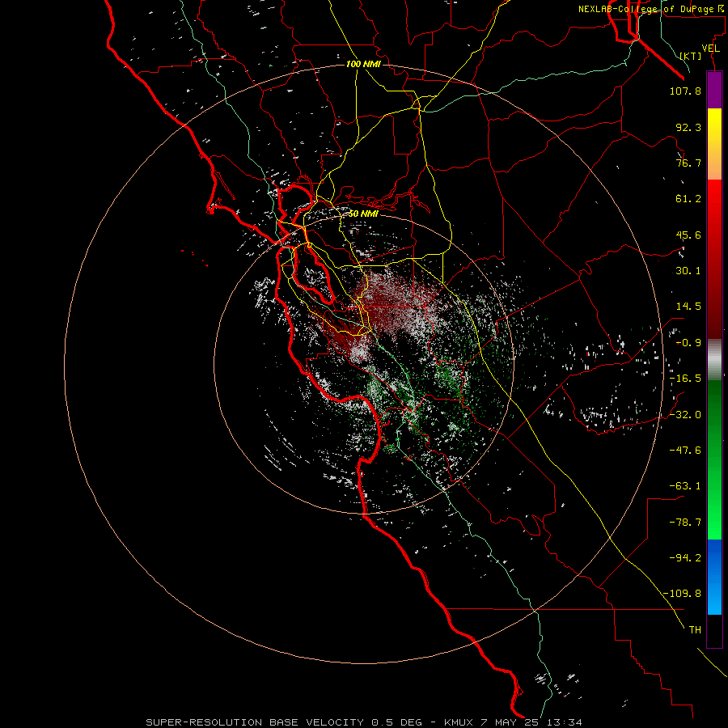This screenshot has height=728, width=728.
Task: Pick the black TH segment of the scale
Action: pyautogui.click(x=714, y=631)
